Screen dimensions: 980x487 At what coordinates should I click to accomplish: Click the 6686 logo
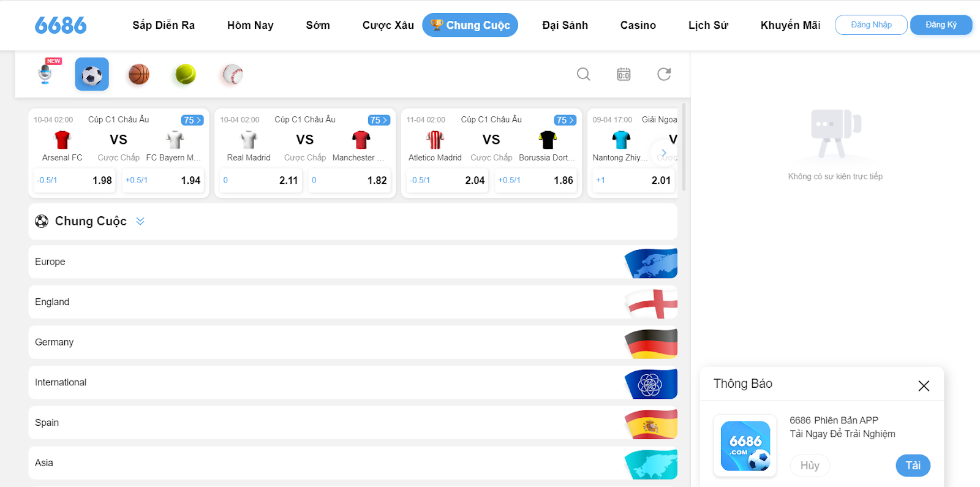pyautogui.click(x=61, y=25)
